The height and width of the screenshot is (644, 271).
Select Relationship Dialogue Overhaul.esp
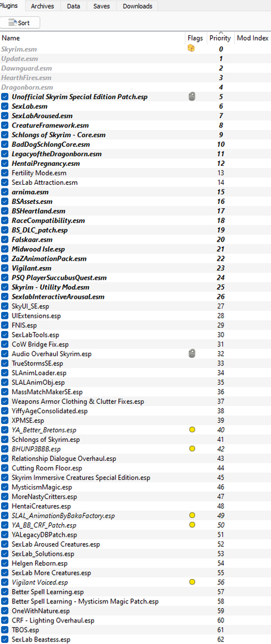[x=135, y=459]
